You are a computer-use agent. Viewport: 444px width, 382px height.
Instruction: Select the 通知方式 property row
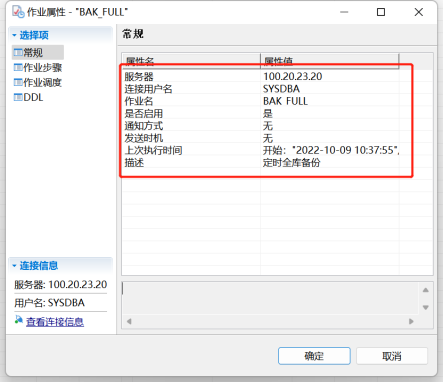(x=261, y=126)
